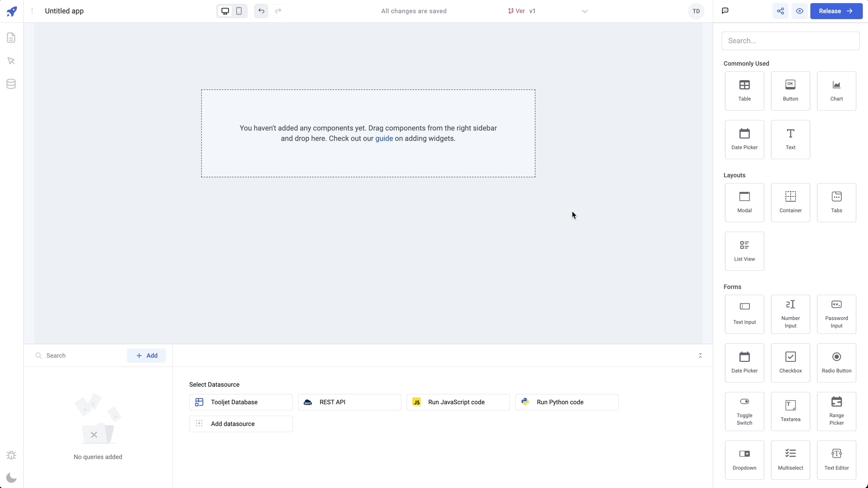Open the Inspector icon in left sidebar

pos(11,61)
